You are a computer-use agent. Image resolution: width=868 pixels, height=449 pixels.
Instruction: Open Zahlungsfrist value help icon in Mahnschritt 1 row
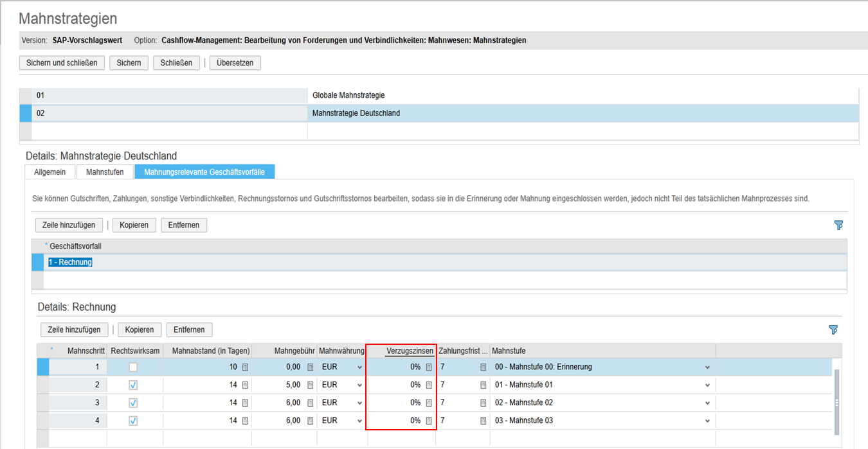pyautogui.click(x=484, y=367)
